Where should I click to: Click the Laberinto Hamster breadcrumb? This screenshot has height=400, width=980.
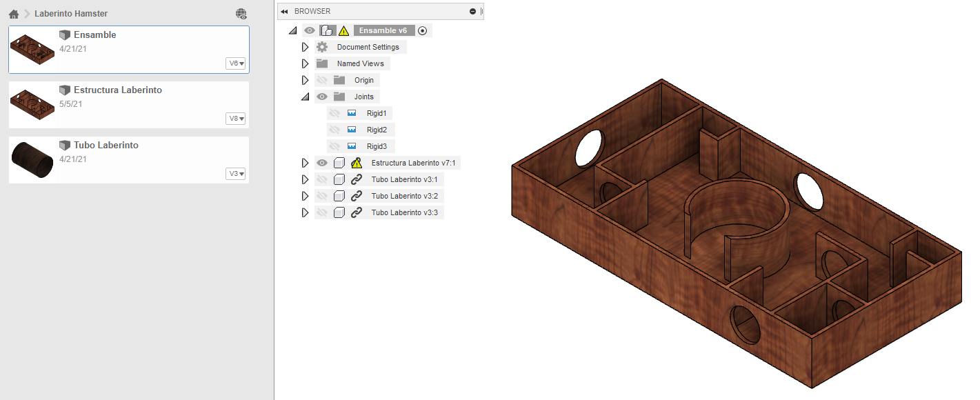click(71, 14)
